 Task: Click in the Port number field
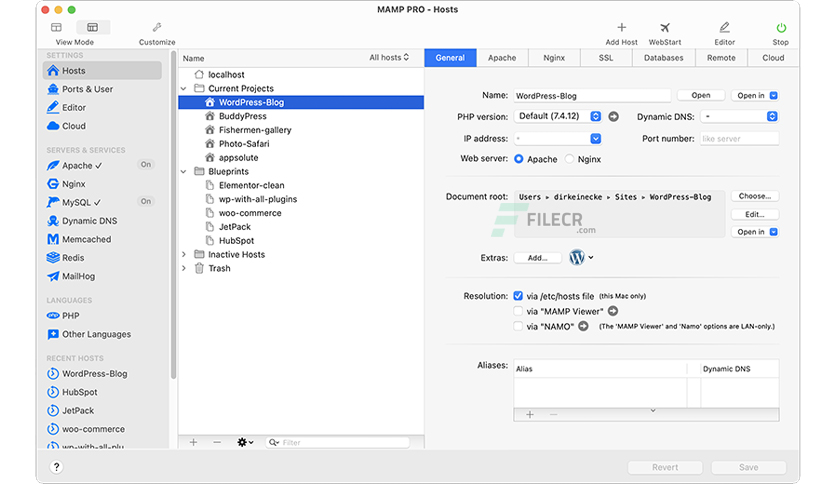tap(739, 139)
